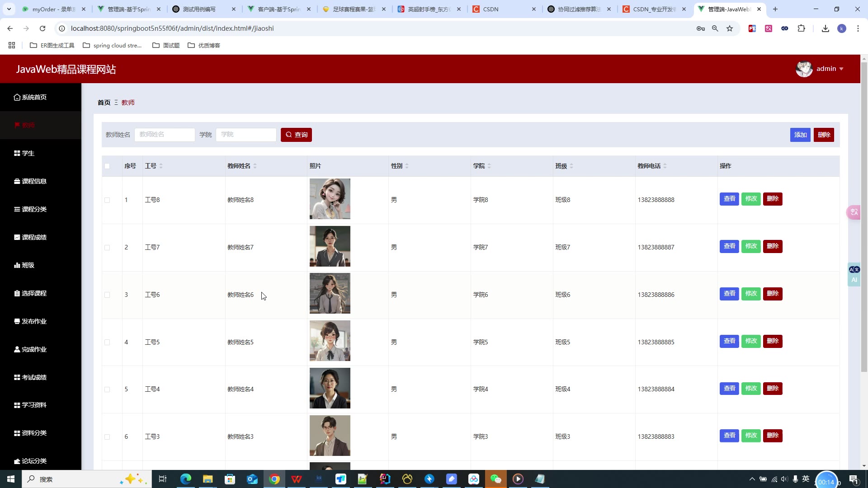Sort by the 工号 column arrows
Screen dimensions: 868x488
point(161,166)
